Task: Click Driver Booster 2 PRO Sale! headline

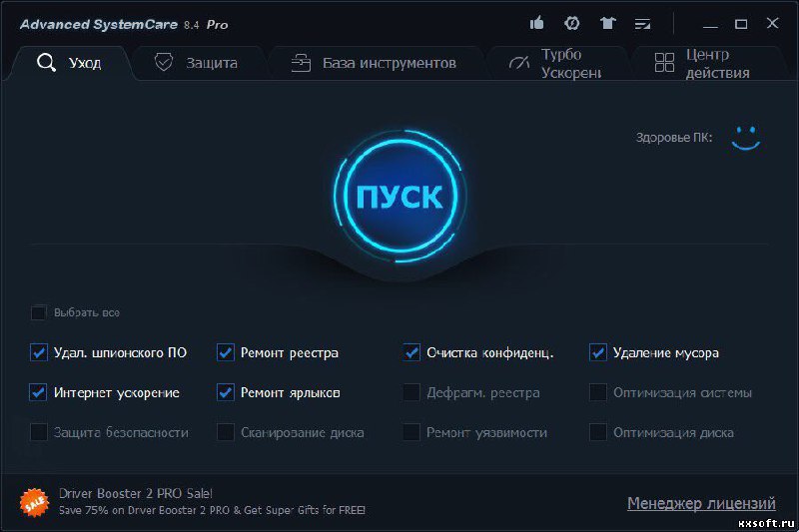Action: coord(136,493)
